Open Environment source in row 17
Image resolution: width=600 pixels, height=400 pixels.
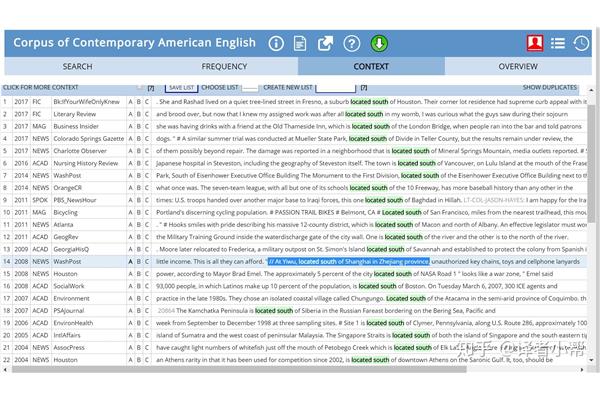pyautogui.click(x=71, y=298)
